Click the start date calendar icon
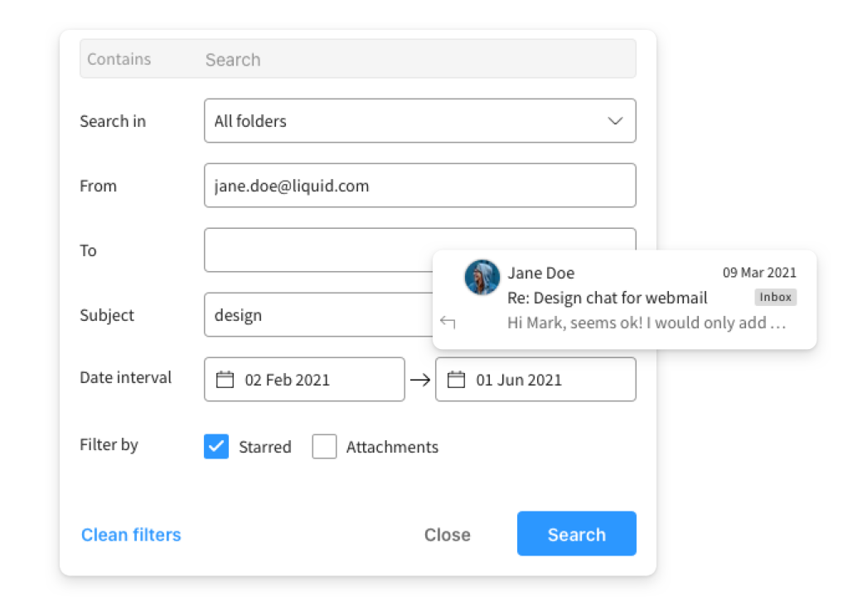This screenshot has width=867, height=616. [x=225, y=380]
